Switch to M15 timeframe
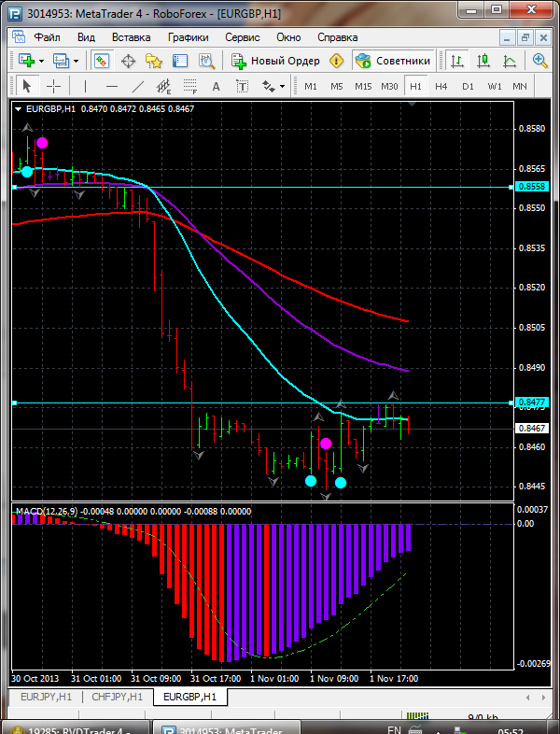 tap(363, 86)
